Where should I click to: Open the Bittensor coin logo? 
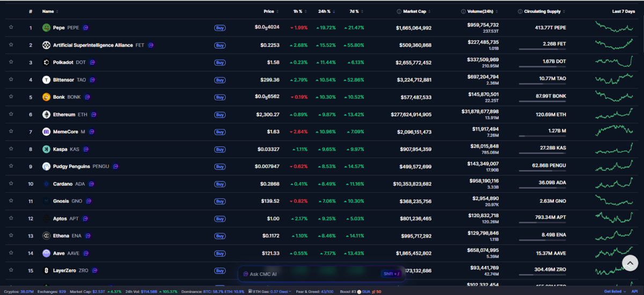[x=46, y=80]
